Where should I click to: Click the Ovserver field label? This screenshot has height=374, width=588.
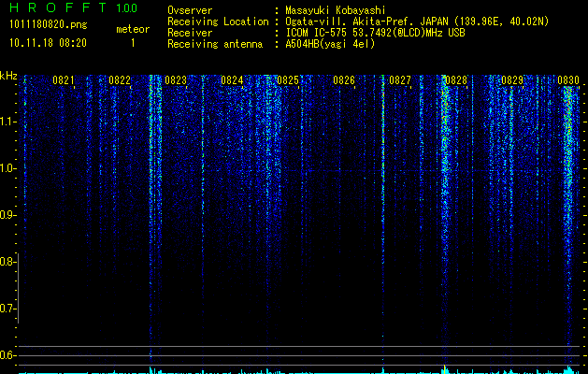click(190, 10)
